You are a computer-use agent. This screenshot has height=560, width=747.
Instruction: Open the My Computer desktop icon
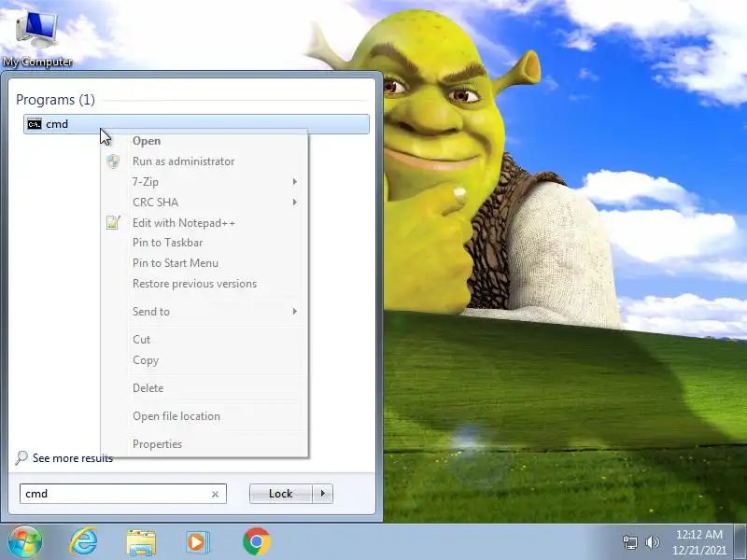tap(36, 39)
